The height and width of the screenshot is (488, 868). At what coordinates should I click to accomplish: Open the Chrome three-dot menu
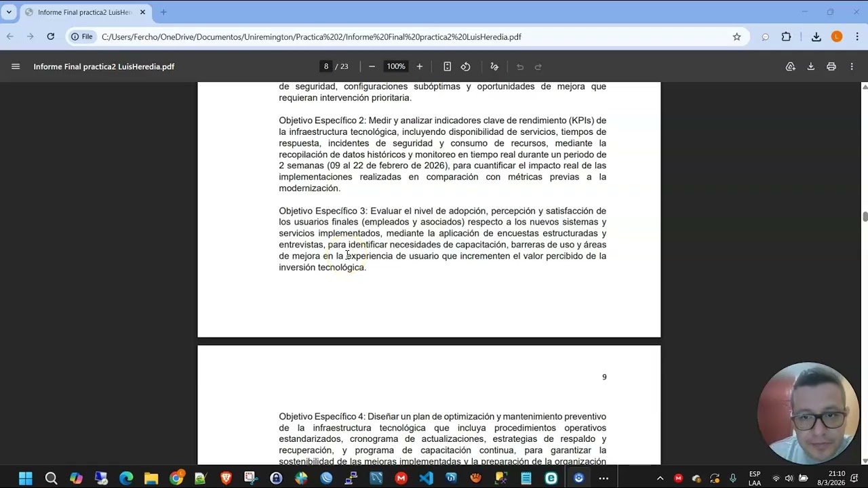[857, 37]
